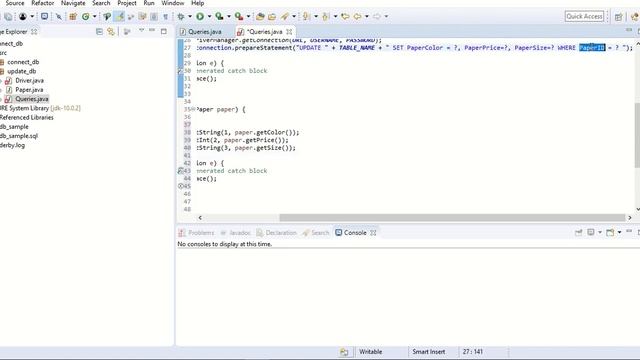Screen dimensions: 640x360
Task: Select Referenced Libraries in the tree
Action: (x=27, y=118)
